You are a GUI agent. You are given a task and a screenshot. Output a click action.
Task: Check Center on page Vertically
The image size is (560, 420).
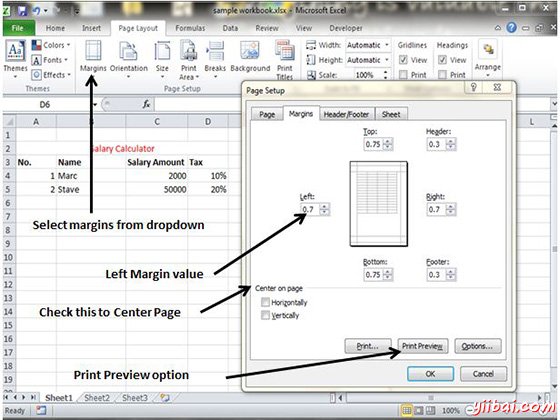pyautogui.click(x=265, y=315)
